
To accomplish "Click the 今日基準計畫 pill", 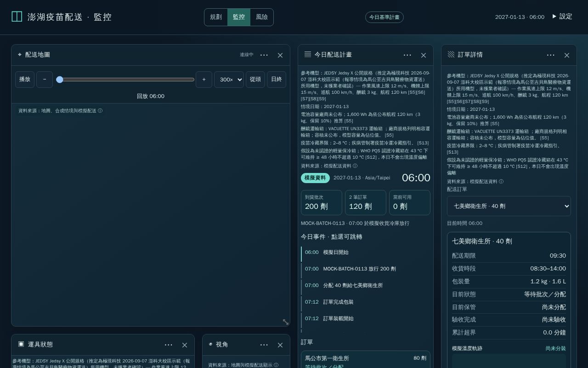I will [384, 17].
